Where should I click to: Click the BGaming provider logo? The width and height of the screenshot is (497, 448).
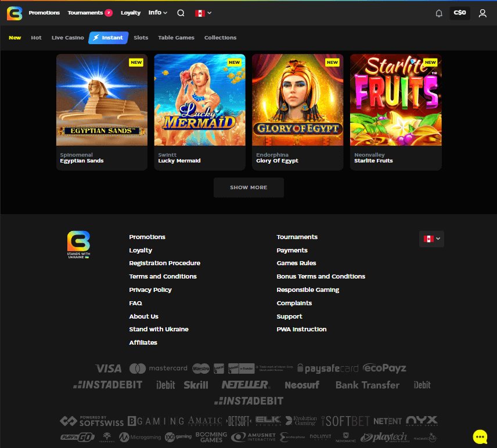pos(156,421)
